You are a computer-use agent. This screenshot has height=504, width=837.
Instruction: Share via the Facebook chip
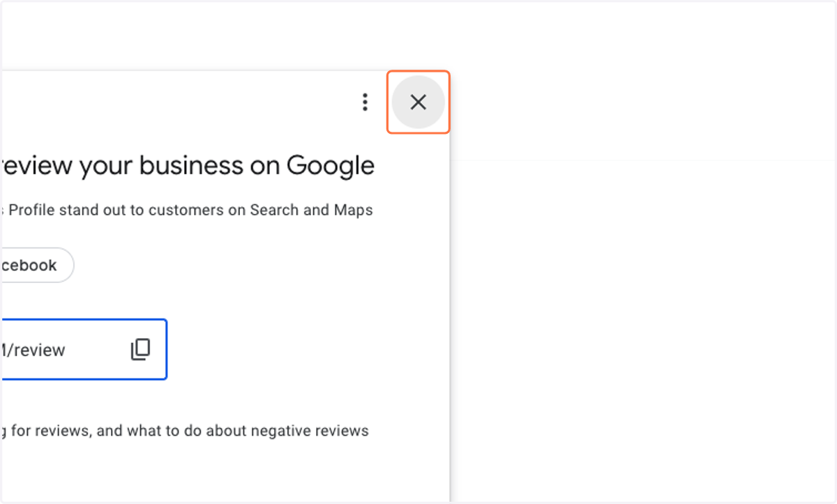click(37, 265)
